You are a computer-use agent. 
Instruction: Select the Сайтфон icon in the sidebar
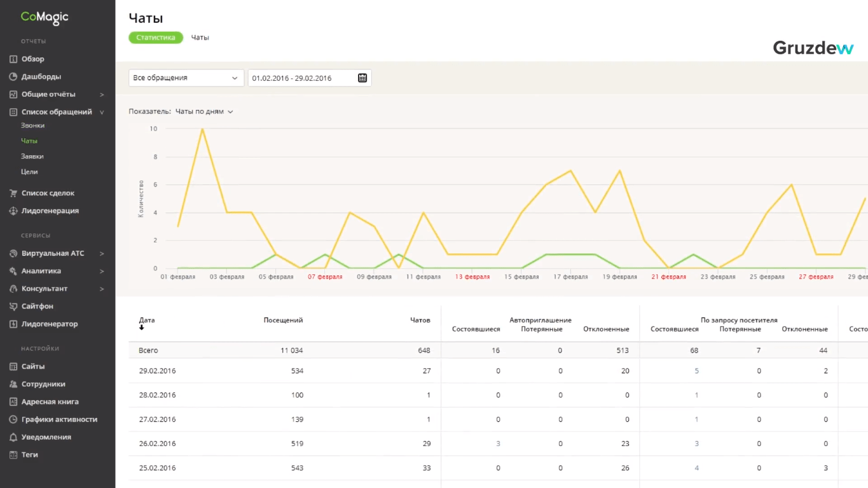pyautogui.click(x=13, y=306)
